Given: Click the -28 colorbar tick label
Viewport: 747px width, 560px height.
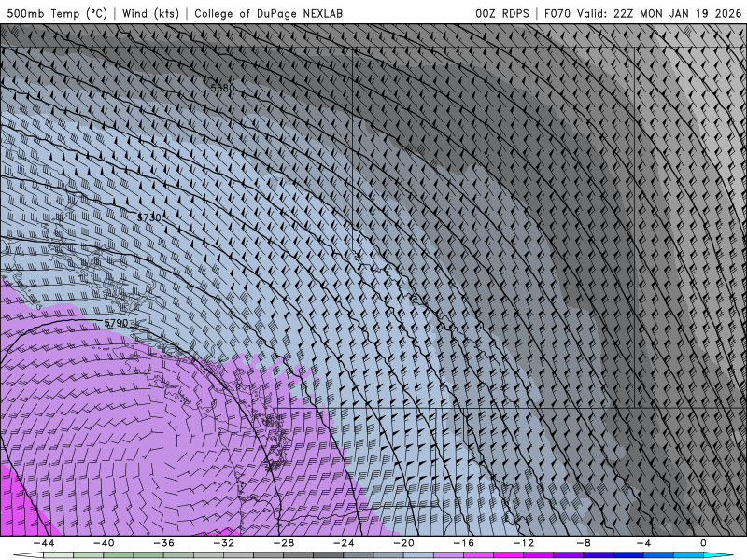Looking at the screenshot, I should [x=284, y=543].
